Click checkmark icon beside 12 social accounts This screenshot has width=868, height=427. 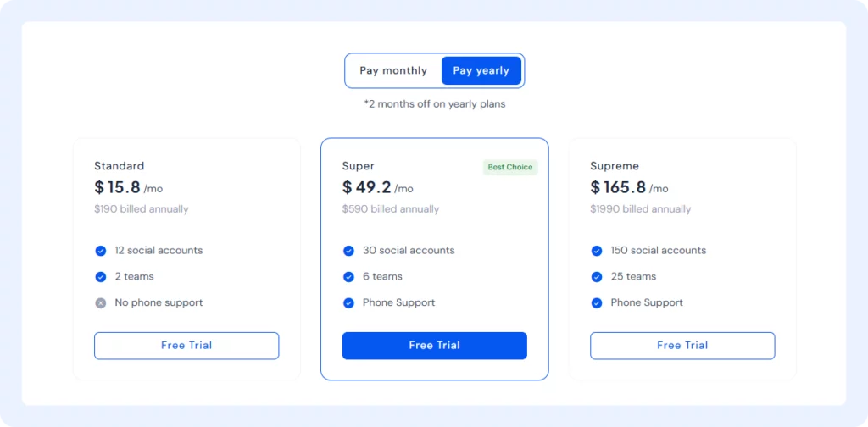click(101, 251)
